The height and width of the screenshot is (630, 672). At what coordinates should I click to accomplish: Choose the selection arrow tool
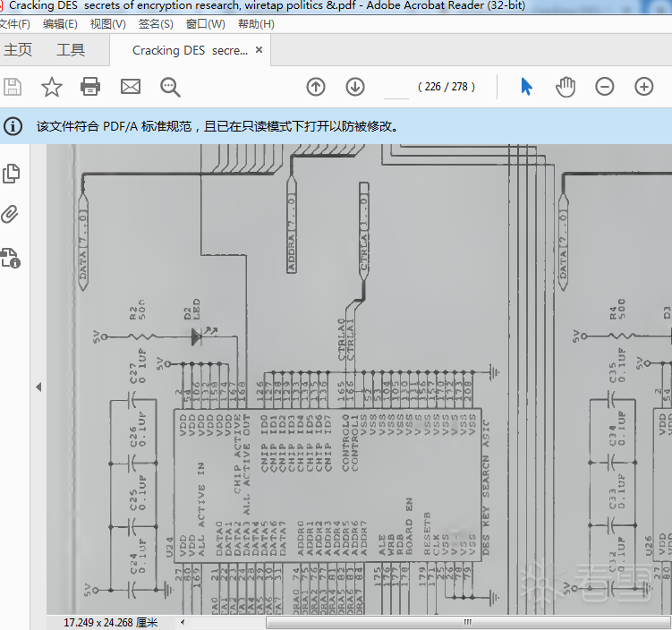tap(526, 87)
